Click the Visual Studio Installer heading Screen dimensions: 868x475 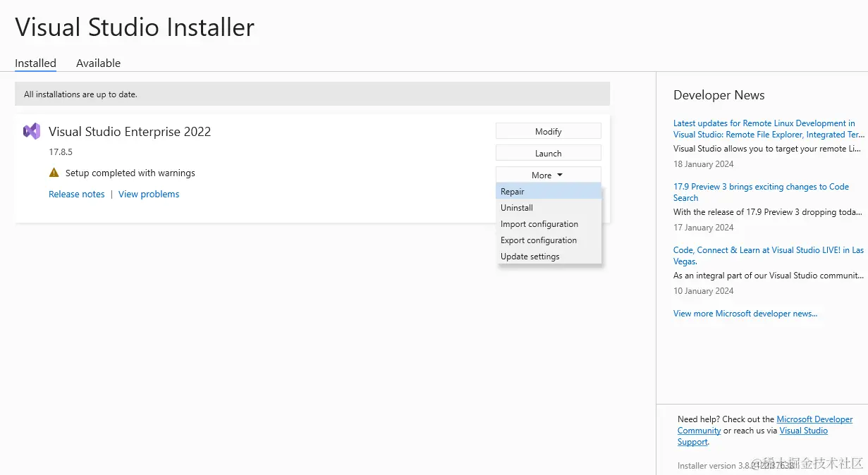[135, 27]
